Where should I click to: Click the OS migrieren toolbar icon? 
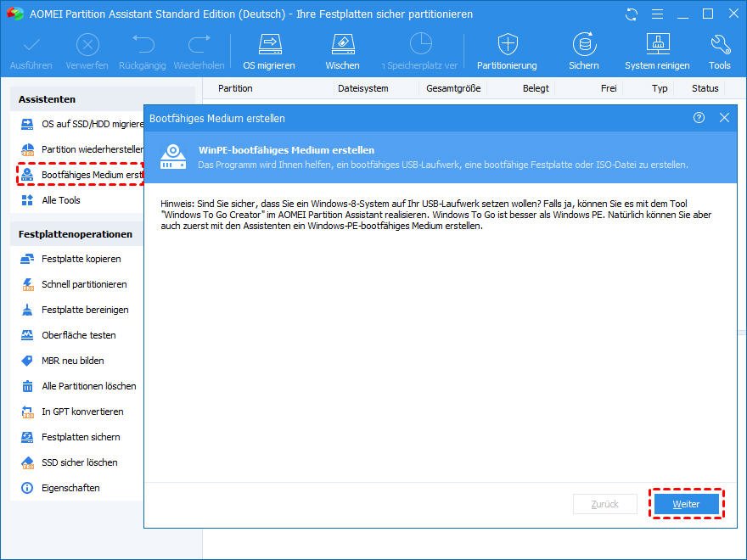[x=270, y=45]
